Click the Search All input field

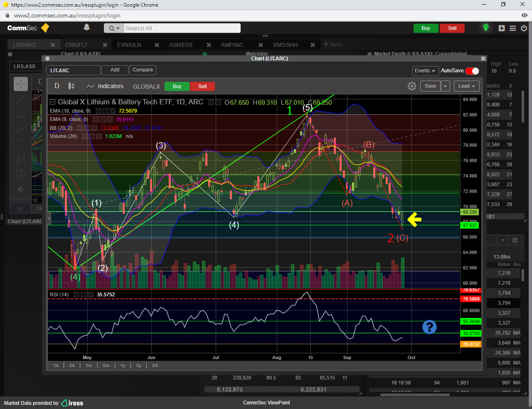coord(182,28)
